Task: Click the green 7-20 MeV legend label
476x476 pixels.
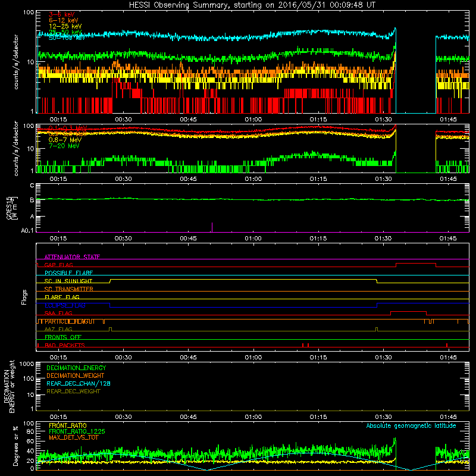Action: coord(64,146)
